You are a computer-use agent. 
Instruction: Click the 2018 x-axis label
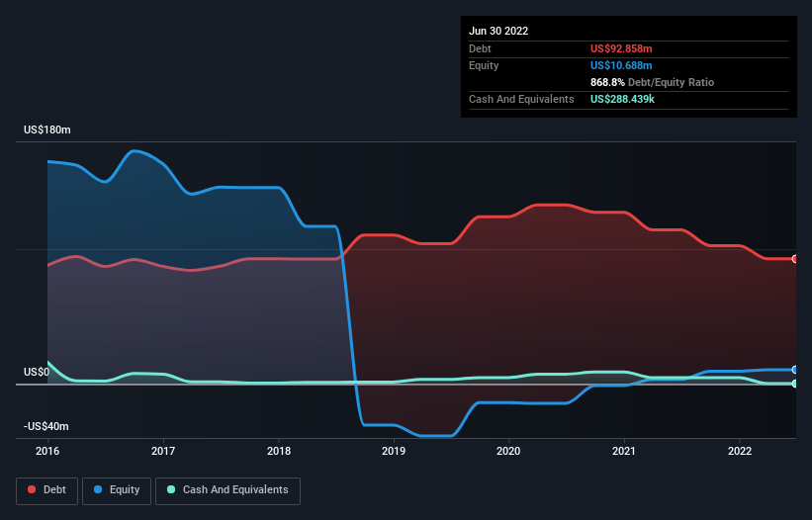point(279,451)
